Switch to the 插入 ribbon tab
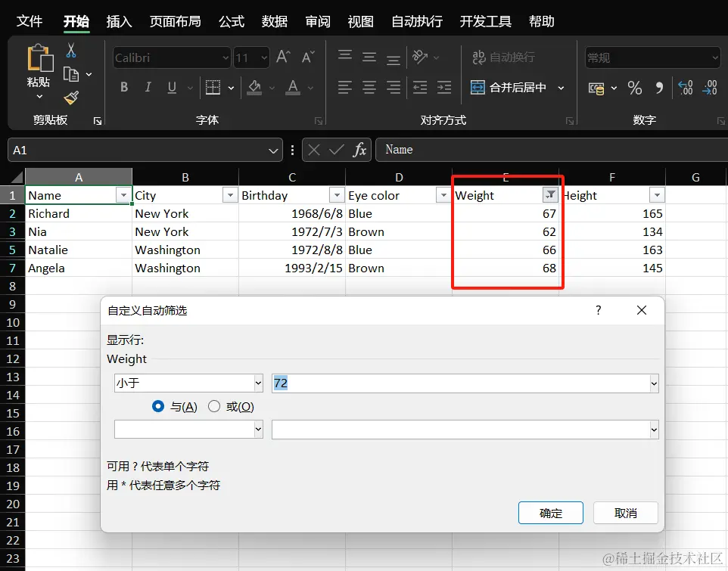728x571 pixels. (x=119, y=21)
